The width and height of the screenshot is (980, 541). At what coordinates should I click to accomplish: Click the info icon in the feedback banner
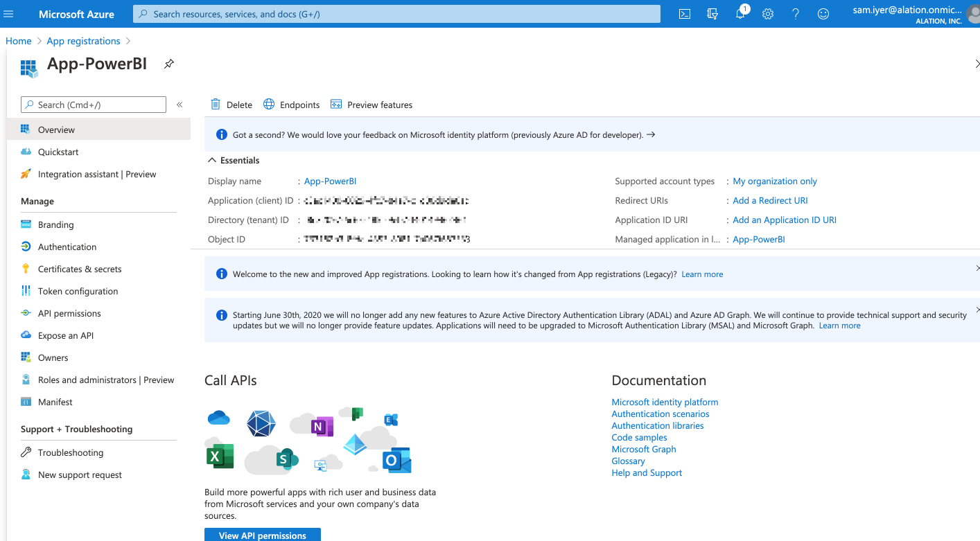pyautogui.click(x=222, y=134)
